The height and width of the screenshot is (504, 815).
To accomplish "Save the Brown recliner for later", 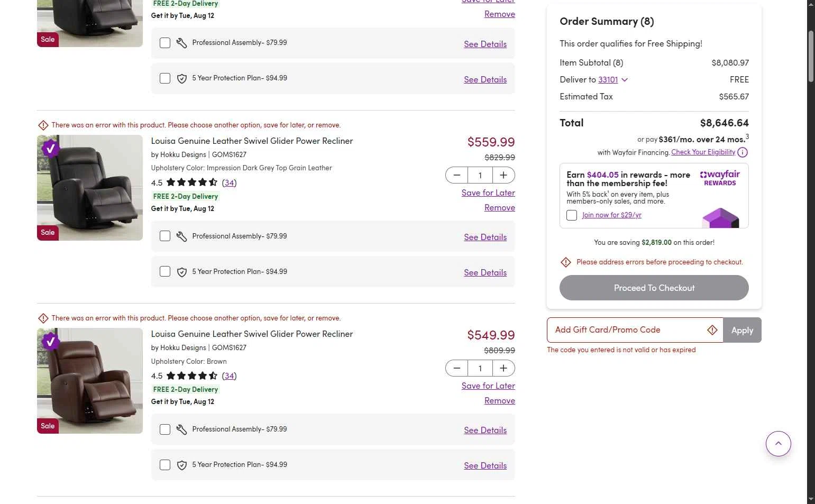I will (488, 386).
